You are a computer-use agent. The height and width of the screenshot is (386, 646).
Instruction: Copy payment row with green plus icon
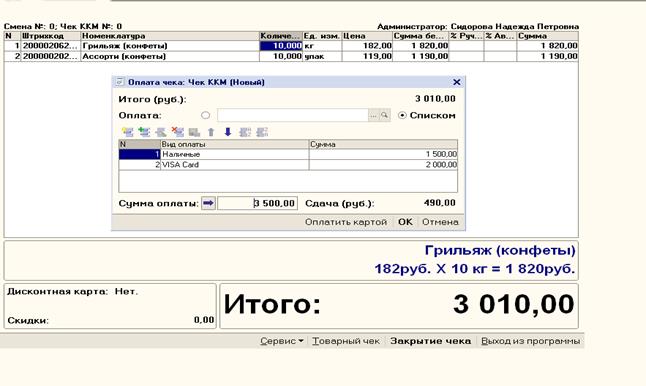144,132
